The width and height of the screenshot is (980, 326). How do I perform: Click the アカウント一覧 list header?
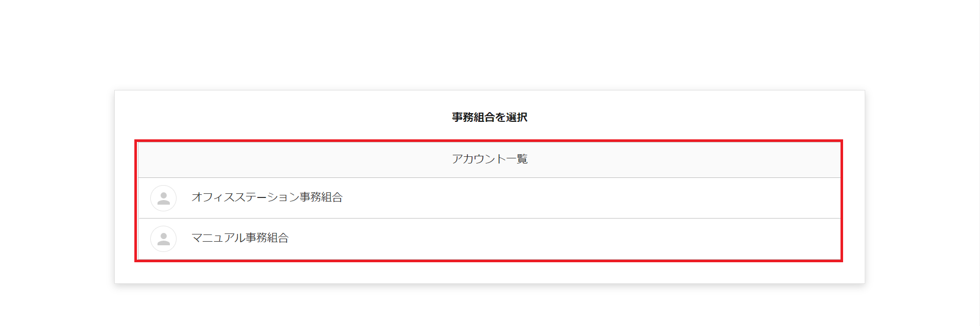click(489, 159)
